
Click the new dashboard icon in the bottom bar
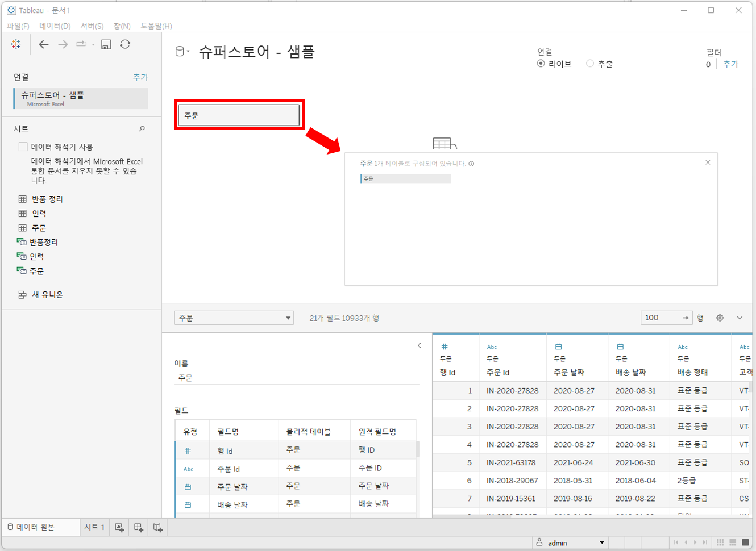click(139, 528)
